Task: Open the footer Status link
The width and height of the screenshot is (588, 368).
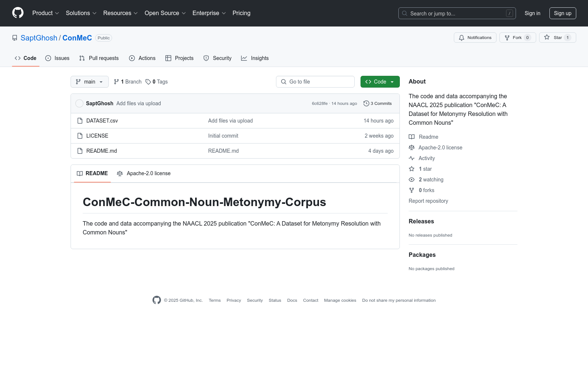Action: [275, 300]
